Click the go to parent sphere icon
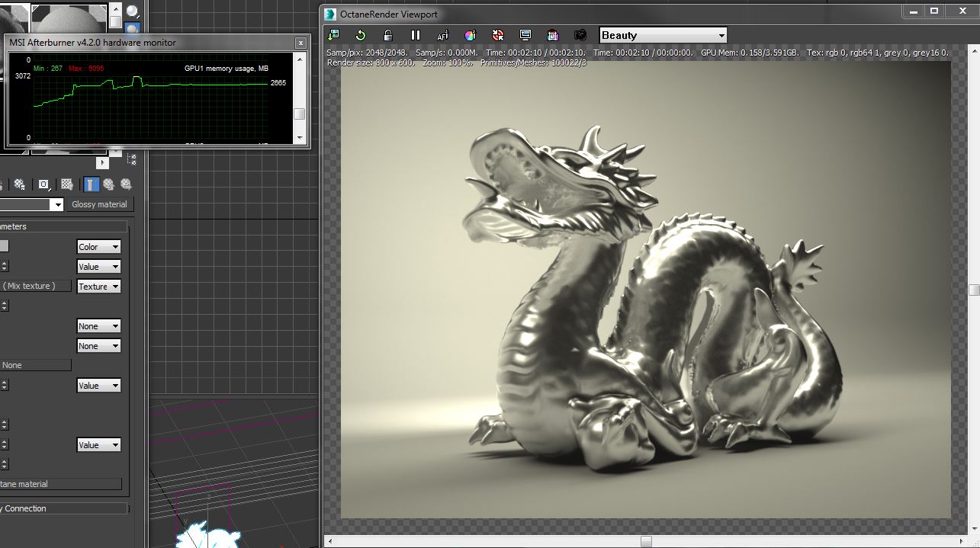The image size is (980, 548). click(x=109, y=184)
